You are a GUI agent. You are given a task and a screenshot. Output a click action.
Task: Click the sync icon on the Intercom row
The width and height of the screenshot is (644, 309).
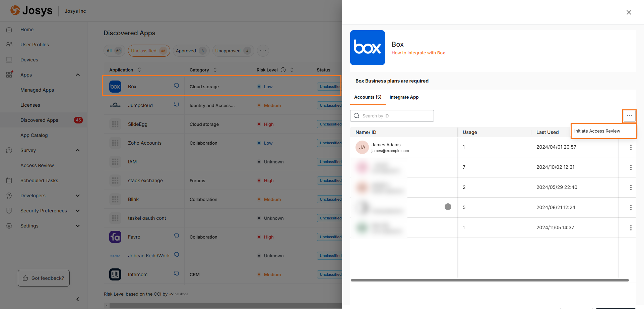[x=176, y=273]
